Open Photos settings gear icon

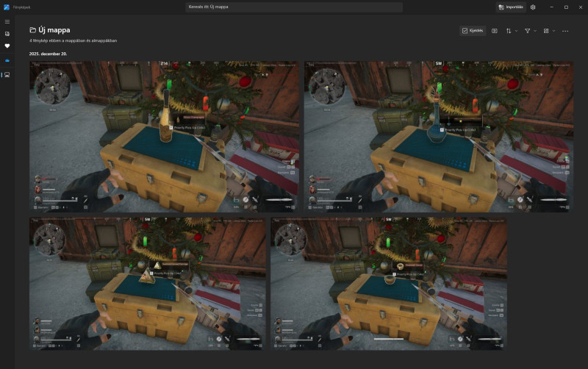pyautogui.click(x=533, y=7)
